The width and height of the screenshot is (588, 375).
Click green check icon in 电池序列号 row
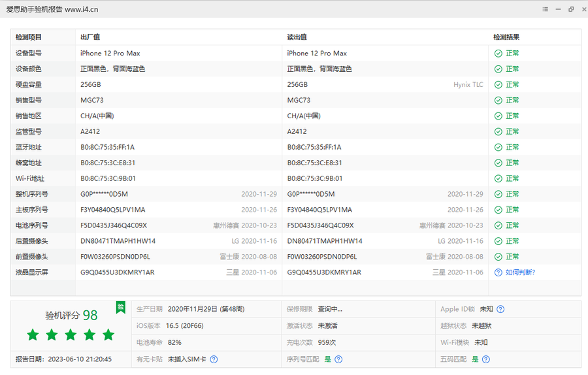click(498, 225)
